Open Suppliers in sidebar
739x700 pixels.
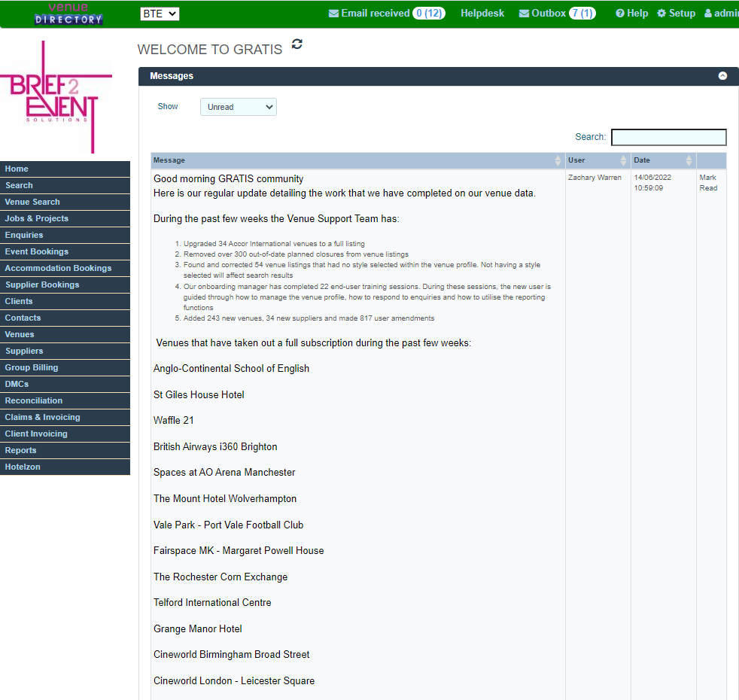point(65,351)
